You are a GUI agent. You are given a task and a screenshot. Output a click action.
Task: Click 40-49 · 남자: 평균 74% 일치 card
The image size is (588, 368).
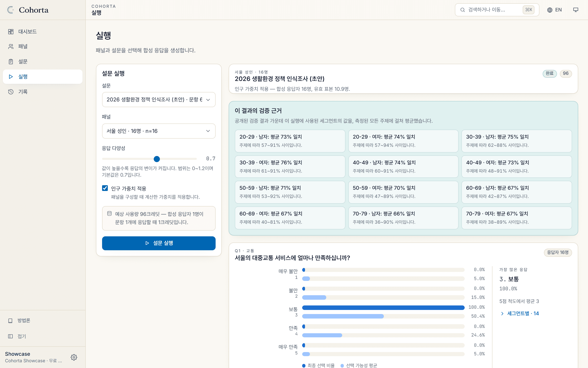403,167
